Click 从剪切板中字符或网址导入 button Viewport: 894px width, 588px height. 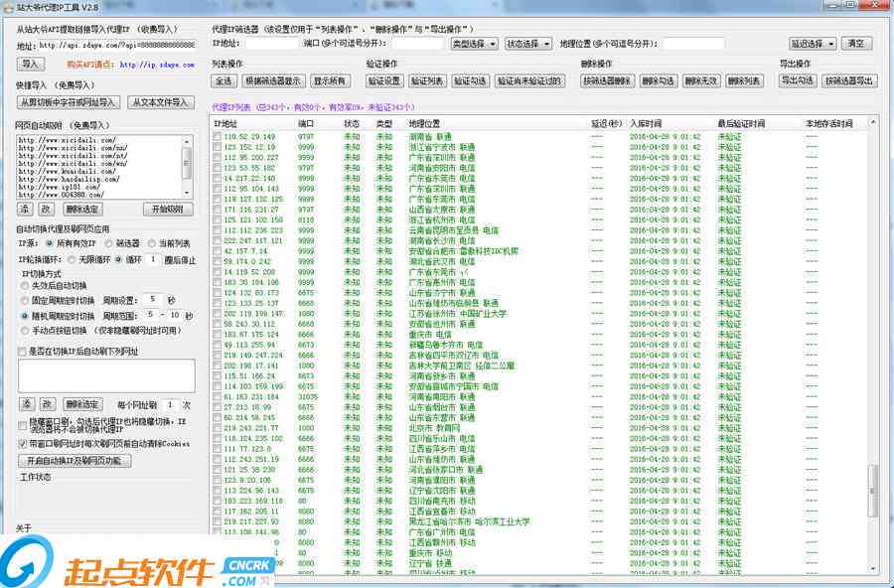[68, 102]
